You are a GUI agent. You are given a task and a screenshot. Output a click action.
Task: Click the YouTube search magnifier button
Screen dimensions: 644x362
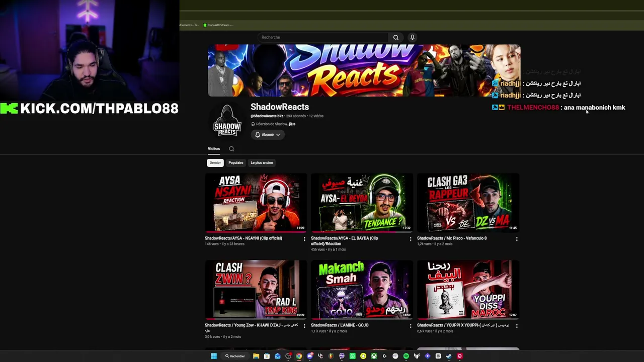(396, 37)
